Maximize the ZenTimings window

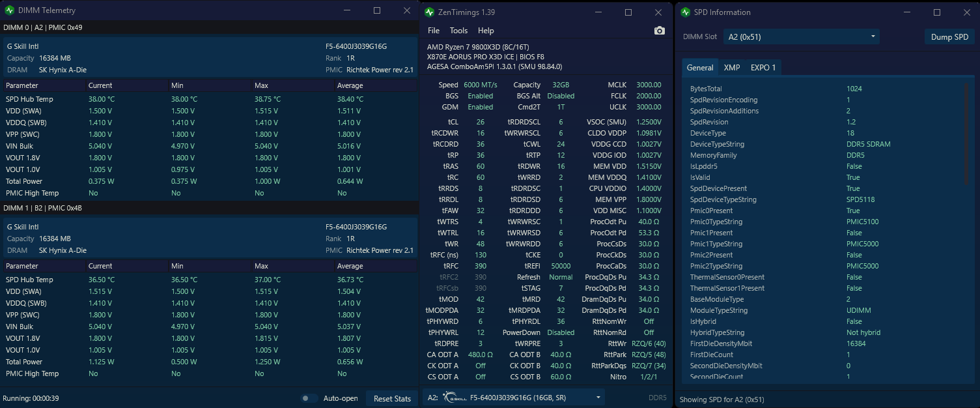pos(628,12)
